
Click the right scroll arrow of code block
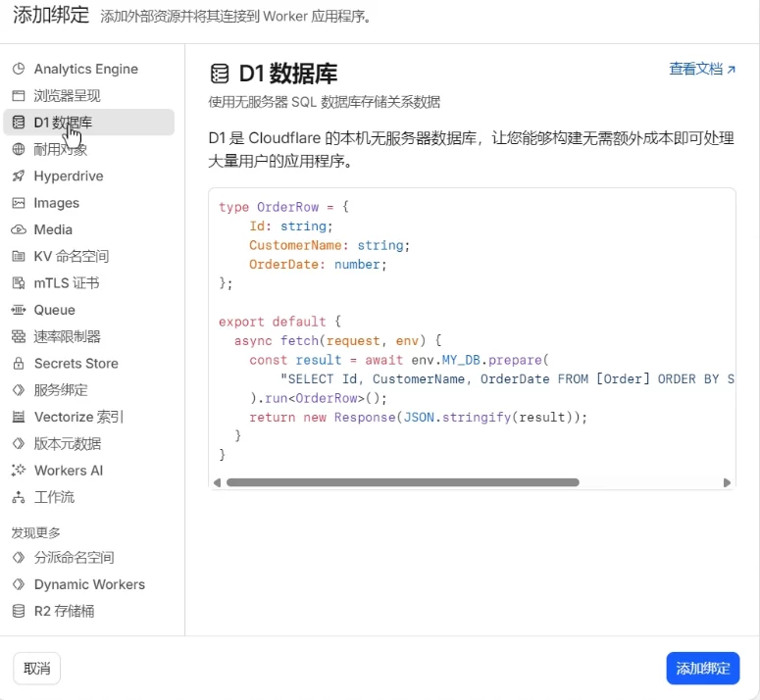727,482
